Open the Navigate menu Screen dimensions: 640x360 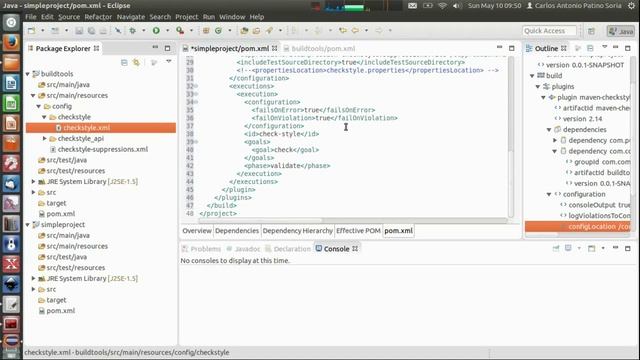pyautogui.click(x=131, y=17)
